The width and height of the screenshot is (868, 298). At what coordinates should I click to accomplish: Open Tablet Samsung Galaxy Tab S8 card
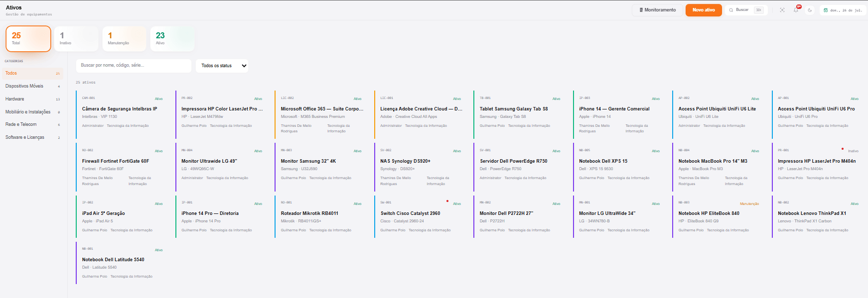point(520,114)
